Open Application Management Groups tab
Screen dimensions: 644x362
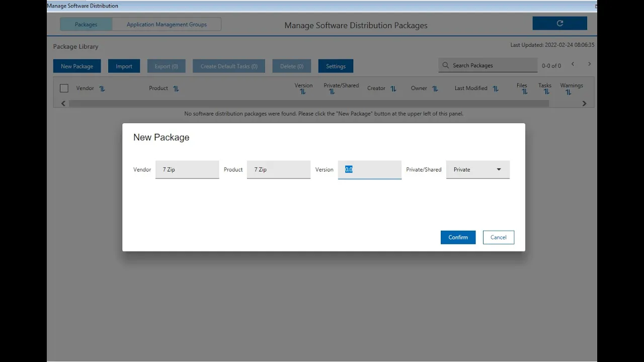coord(167,24)
